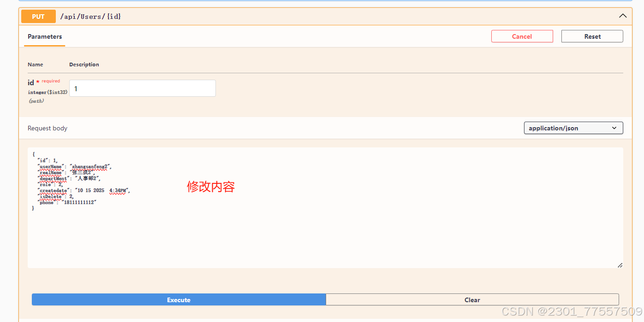Viewport: 644px width, 322px height.
Task: Open the application/json media type dropdown
Action: click(x=573, y=128)
